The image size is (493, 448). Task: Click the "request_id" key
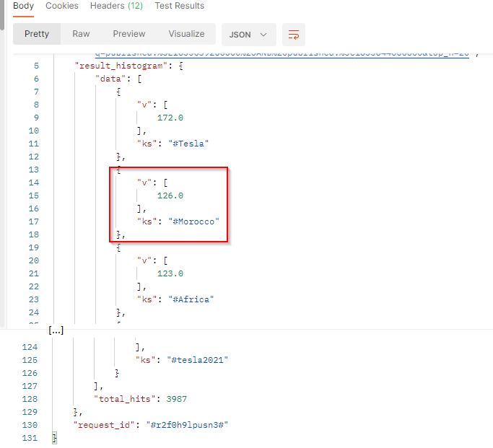[x=105, y=425]
